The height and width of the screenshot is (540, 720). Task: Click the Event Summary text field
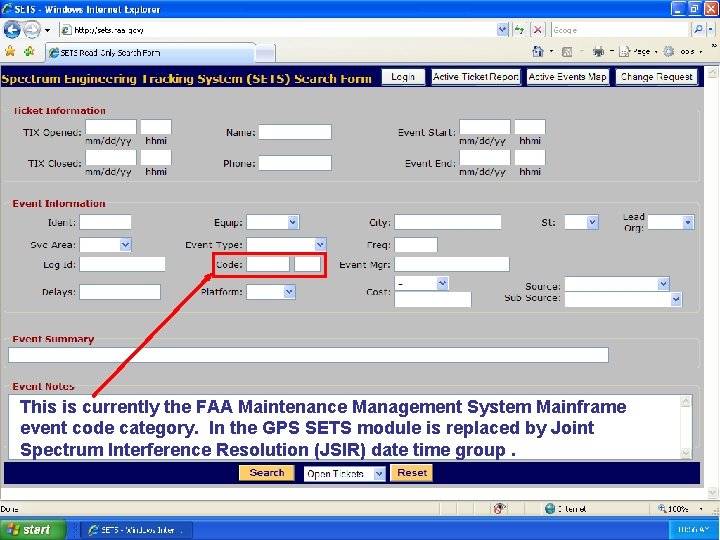(x=309, y=355)
